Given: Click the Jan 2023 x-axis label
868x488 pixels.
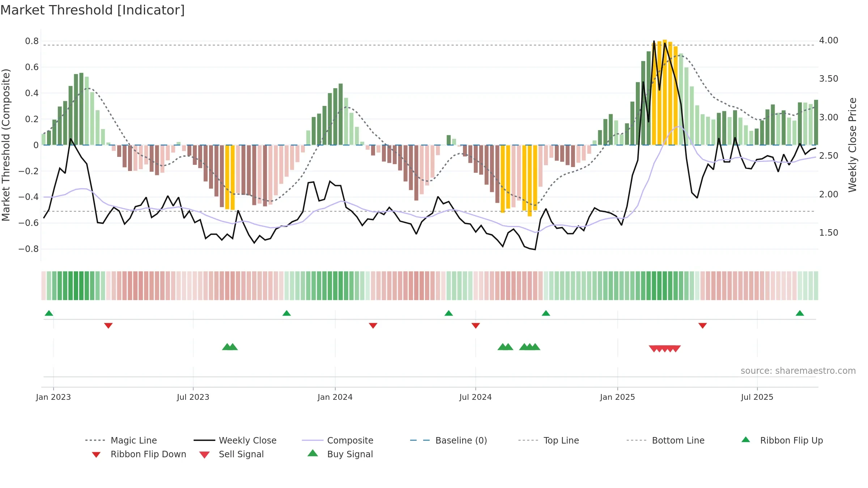Looking at the screenshot, I should coord(53,397).
